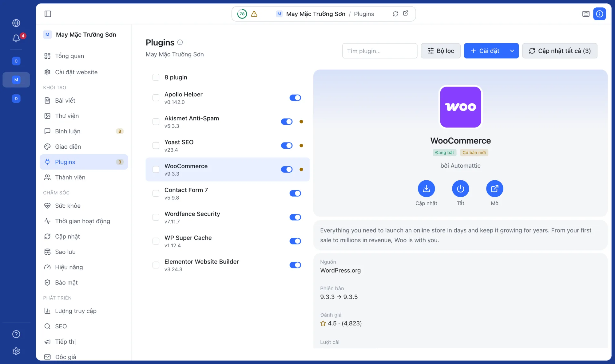Select all using the 8 plugin checkbox
The width and height of the screenshot is (615, 364).
coord(156,77)
